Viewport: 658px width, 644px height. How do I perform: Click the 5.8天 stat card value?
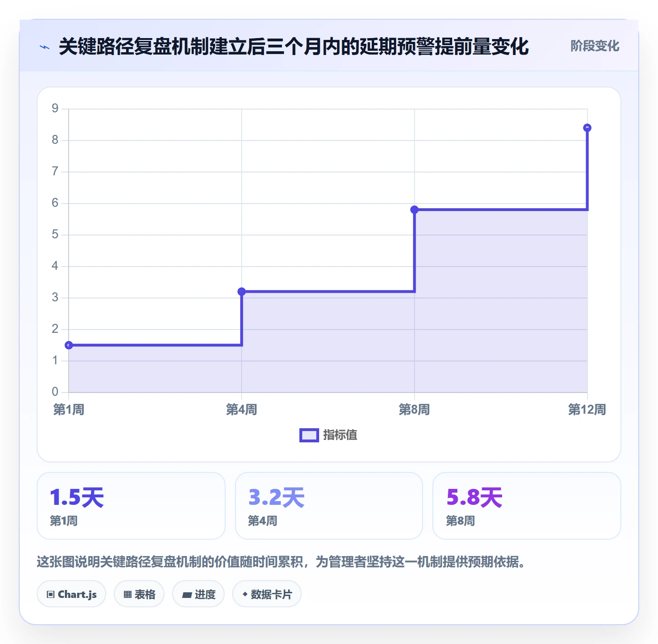pyautogui.click(x=474, y=497)
